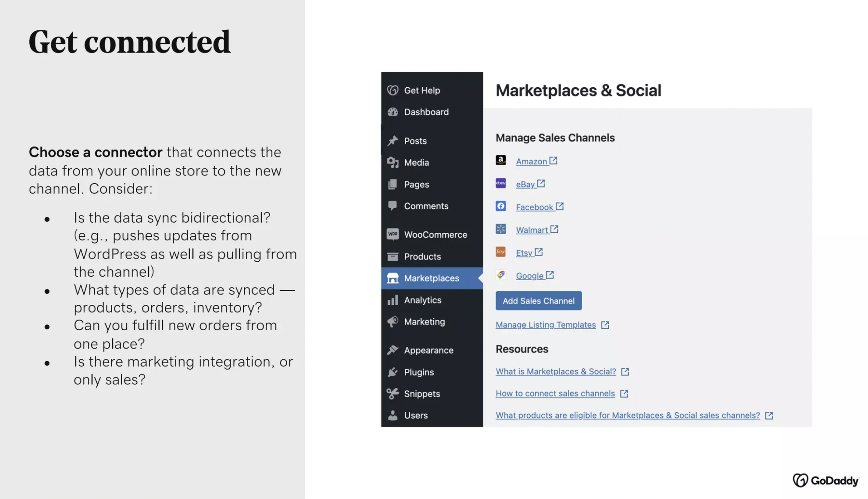Click the Appearance paintbrush icon
868x499 pixels.
click(x=393, y=350)
